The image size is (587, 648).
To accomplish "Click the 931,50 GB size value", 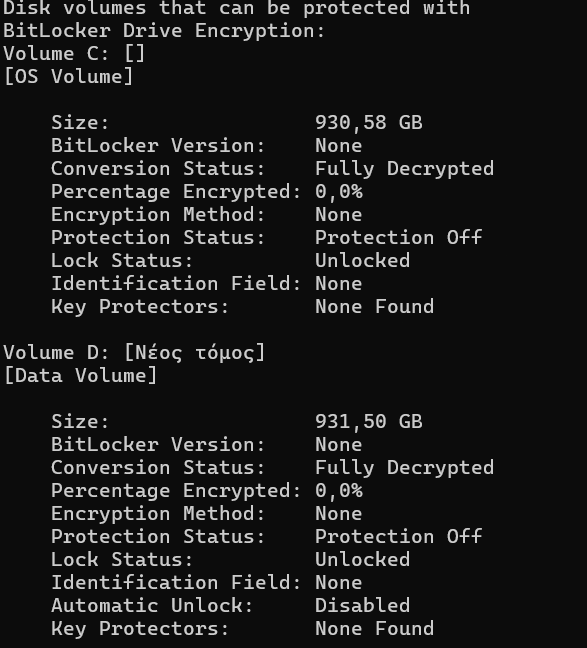I will [x=369, y=422].
